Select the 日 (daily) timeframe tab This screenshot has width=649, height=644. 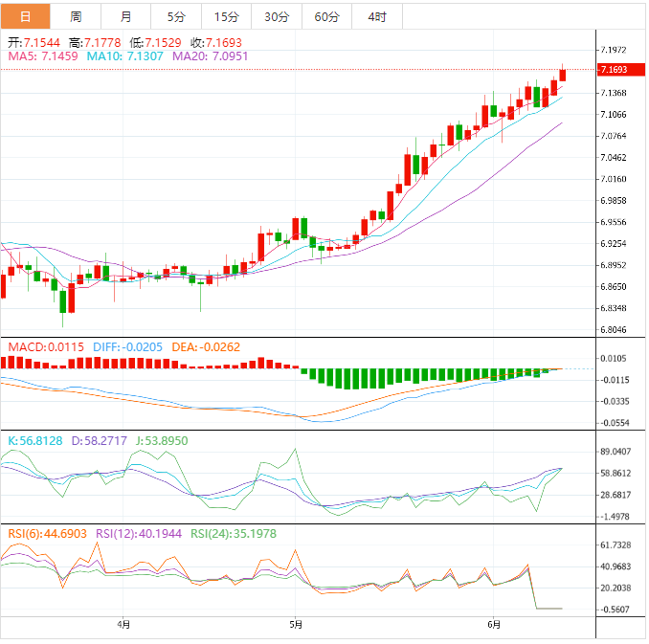(x=25, y=16)
